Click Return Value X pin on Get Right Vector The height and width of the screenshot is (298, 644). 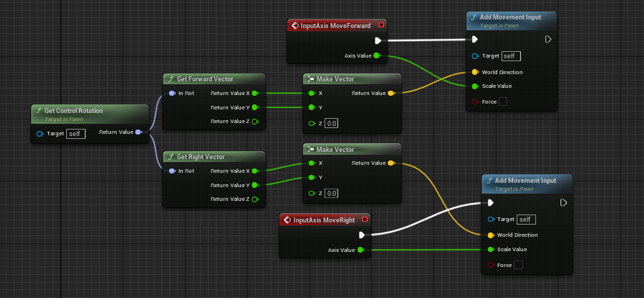coord(255,171)
